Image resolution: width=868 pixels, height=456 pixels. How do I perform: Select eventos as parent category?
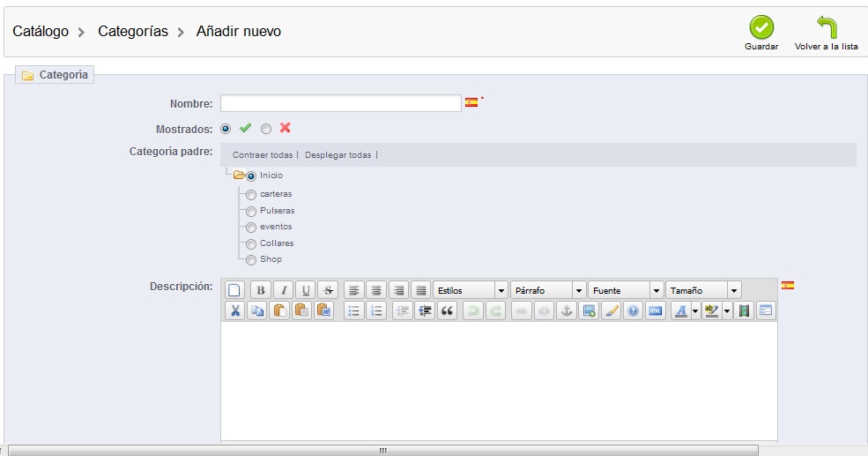251,228
